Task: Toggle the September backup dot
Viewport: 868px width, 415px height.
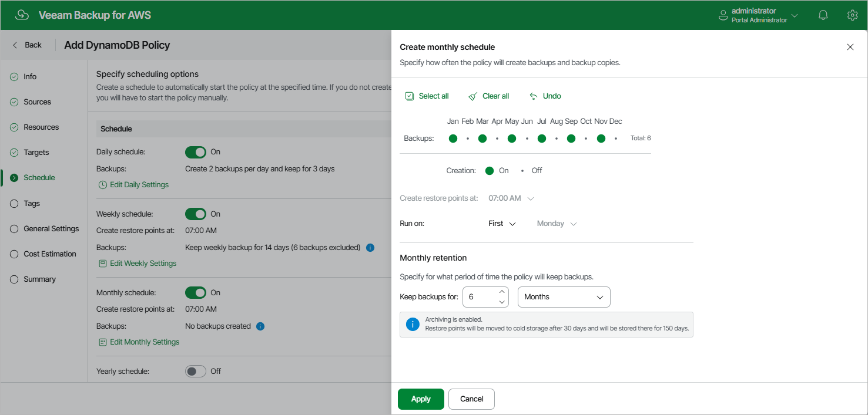Action: (x=571, y=139)
